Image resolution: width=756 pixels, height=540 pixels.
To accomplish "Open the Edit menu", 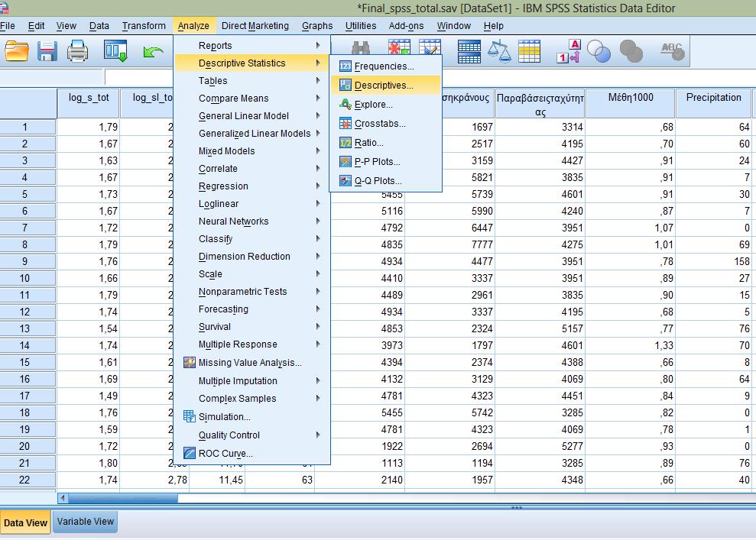I will click(x=36, y=25).
